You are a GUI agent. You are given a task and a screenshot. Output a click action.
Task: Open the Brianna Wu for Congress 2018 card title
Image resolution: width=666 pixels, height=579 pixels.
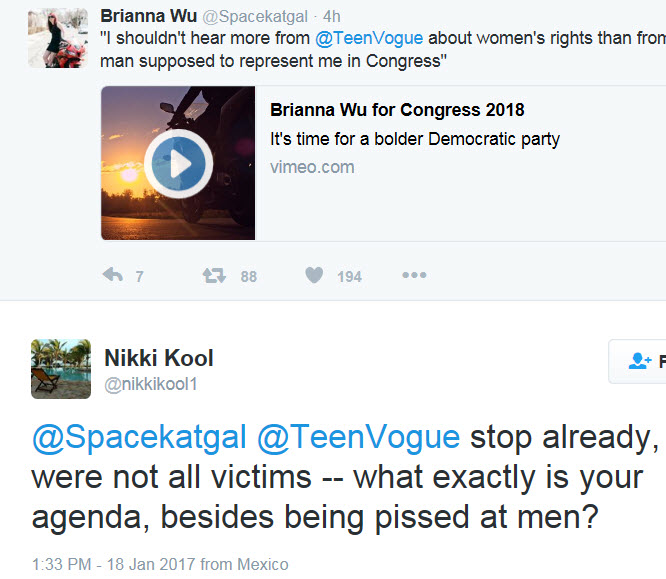pyautogui.click(x=397, y=110)
